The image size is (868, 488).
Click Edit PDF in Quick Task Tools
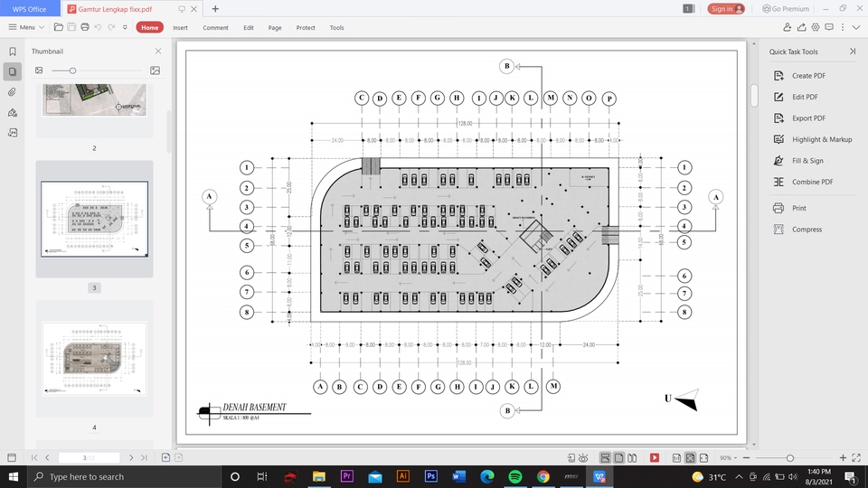[797, 97]
